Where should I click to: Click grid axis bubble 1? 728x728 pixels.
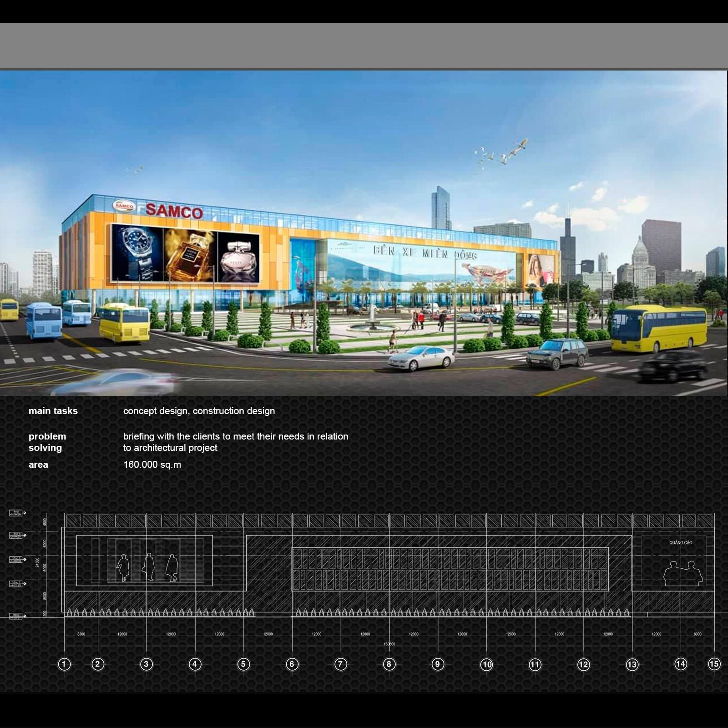point(64,664)
